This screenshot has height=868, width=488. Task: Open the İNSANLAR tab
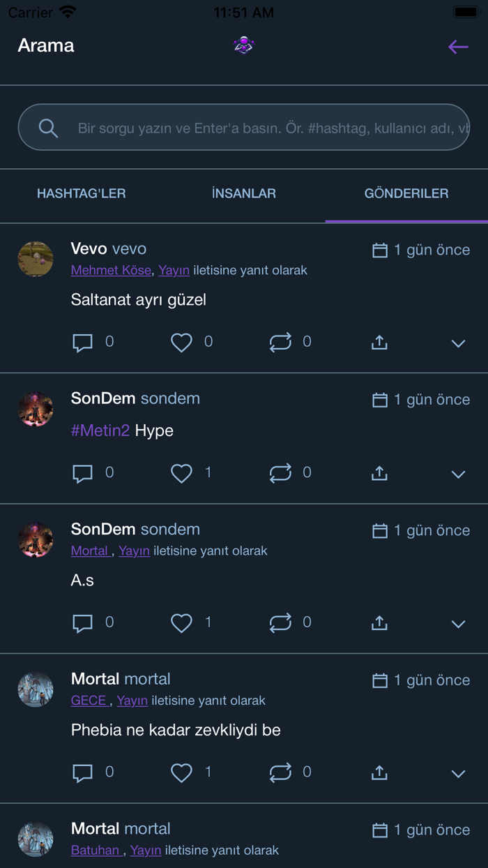tap(243, 193)
